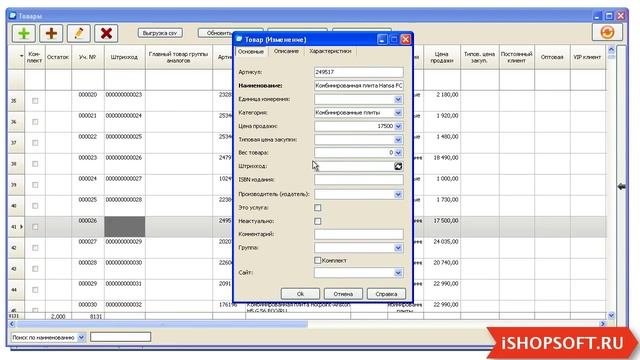The height and width of the screenshot is (360, 640).
Task: Toggle the Это услуга checkbox
Action: 318,208
